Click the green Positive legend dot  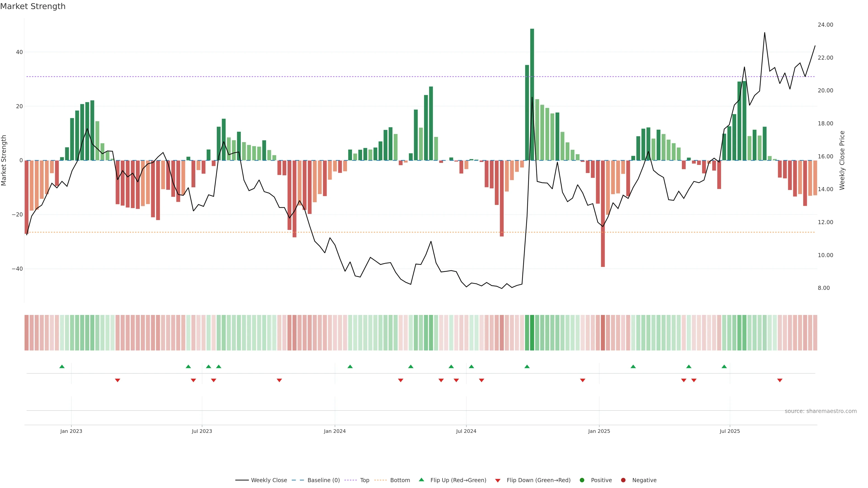coord(582,480)
